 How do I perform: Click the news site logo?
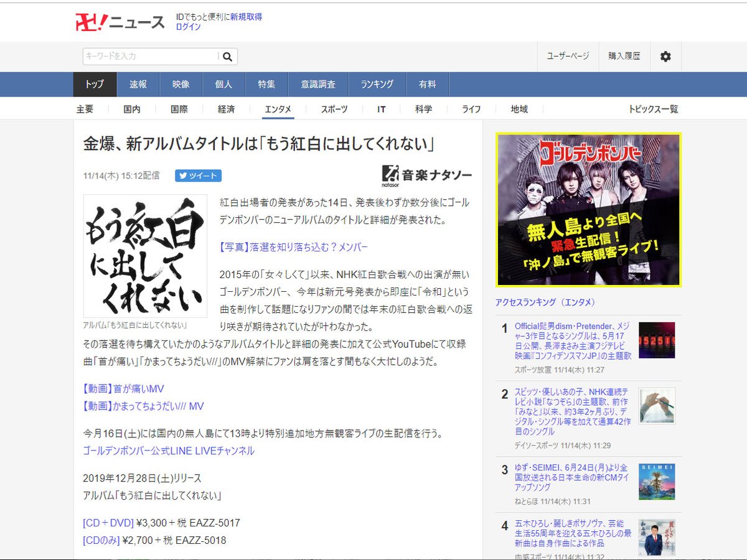(x=120, y=22)
